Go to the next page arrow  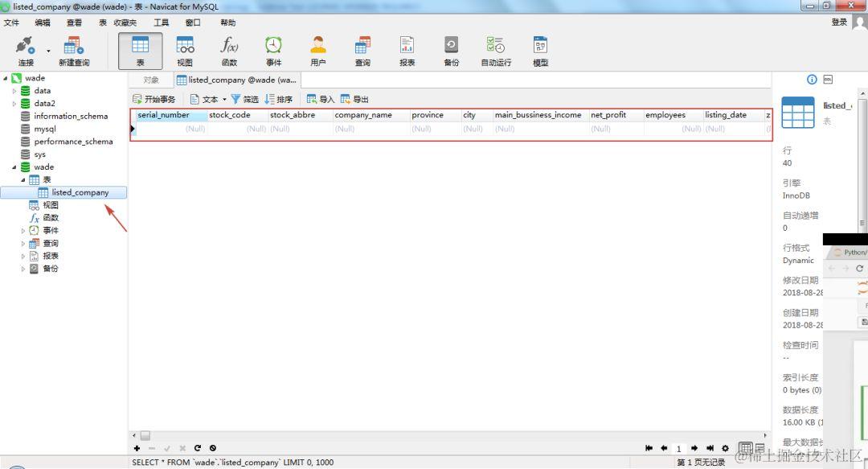pyautogui.click(x=694, y=448)
